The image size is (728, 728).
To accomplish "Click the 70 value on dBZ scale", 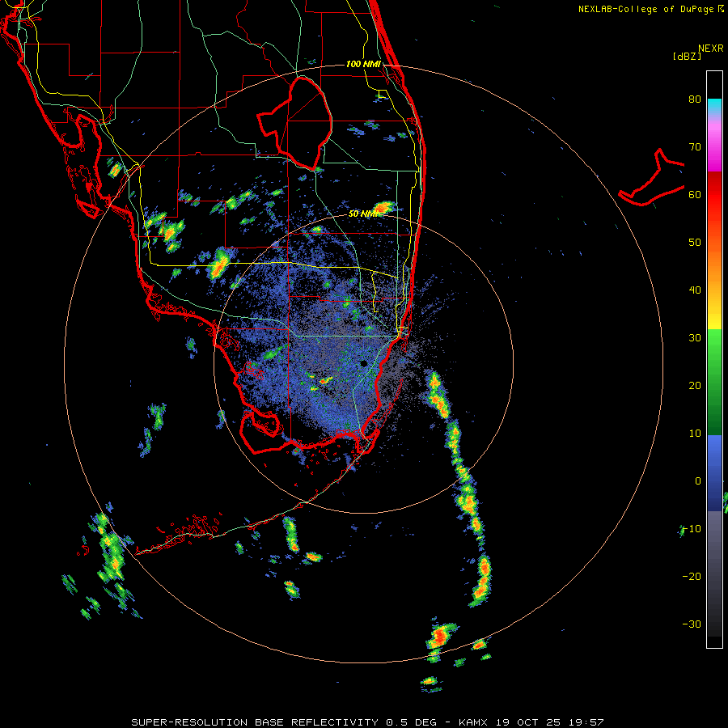I will [695, 147].
